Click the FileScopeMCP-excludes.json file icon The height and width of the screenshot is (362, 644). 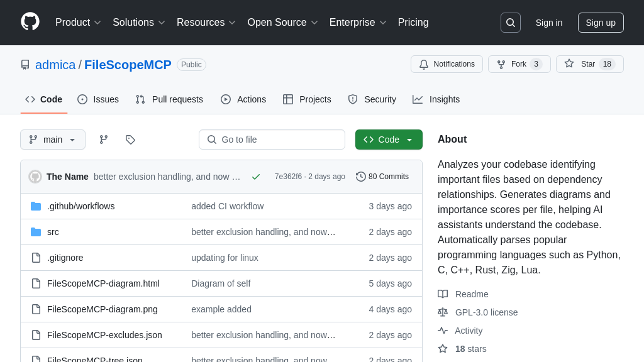[x=36, y=336]
